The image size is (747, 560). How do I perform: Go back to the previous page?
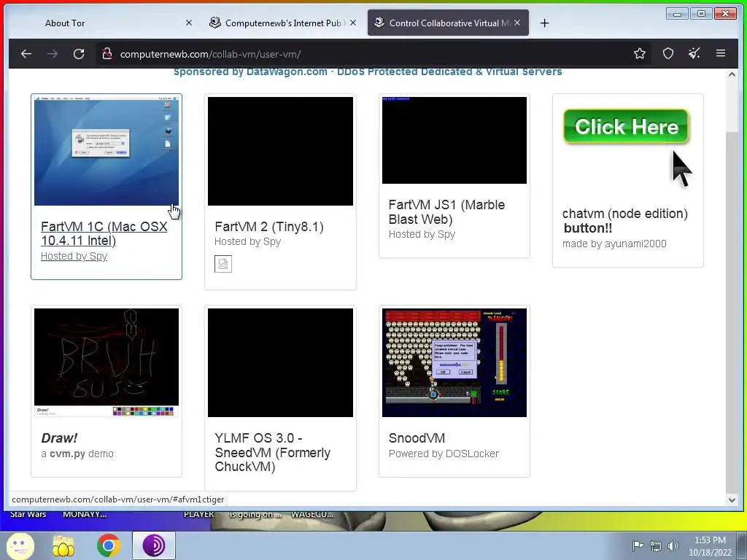pyautogui.click(x=26, y=54)
